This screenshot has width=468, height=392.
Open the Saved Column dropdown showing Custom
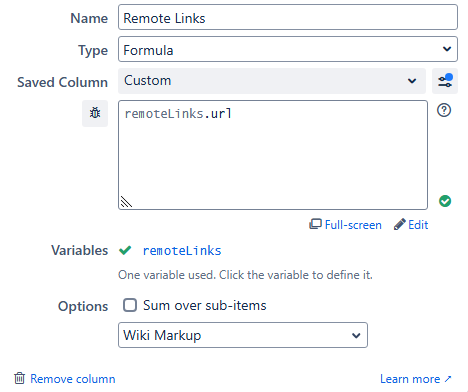pos(272,81)
